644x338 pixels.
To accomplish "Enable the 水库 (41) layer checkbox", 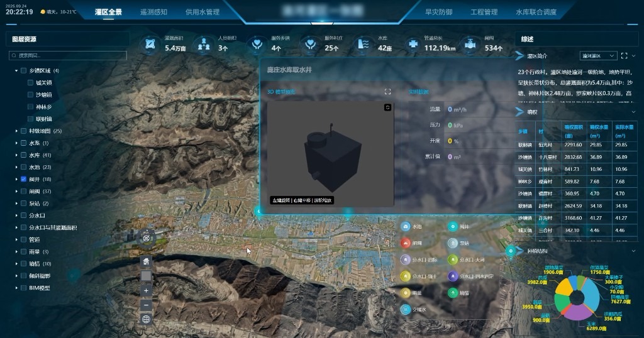I will coord(23,155).
